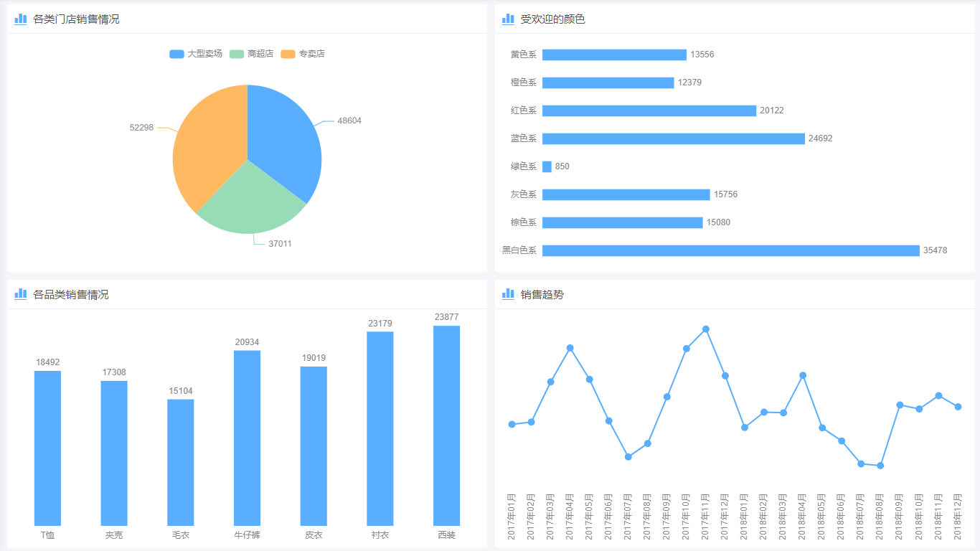The image size is (980, 551).
Task: Select the 蓝色系 horizontal bar
Action: (673, 138)
